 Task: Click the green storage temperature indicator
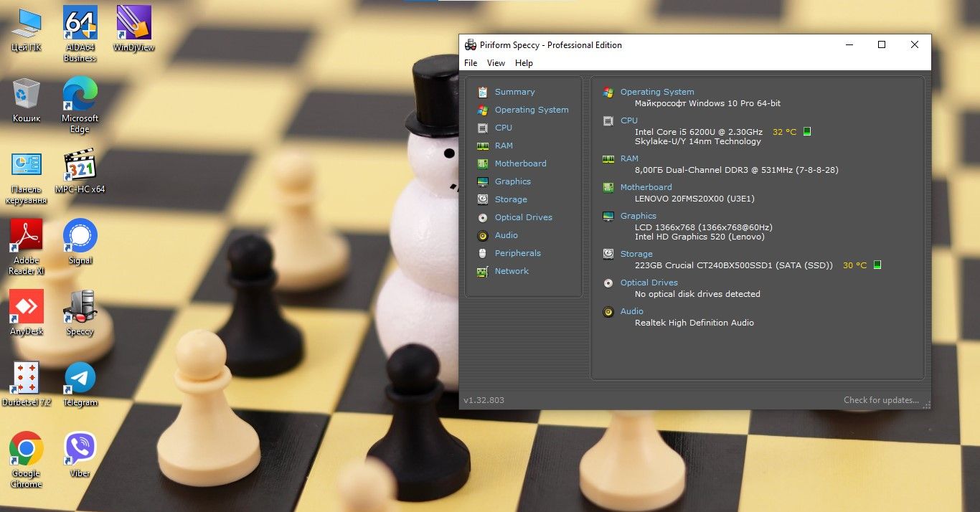[x=877, y=265]
